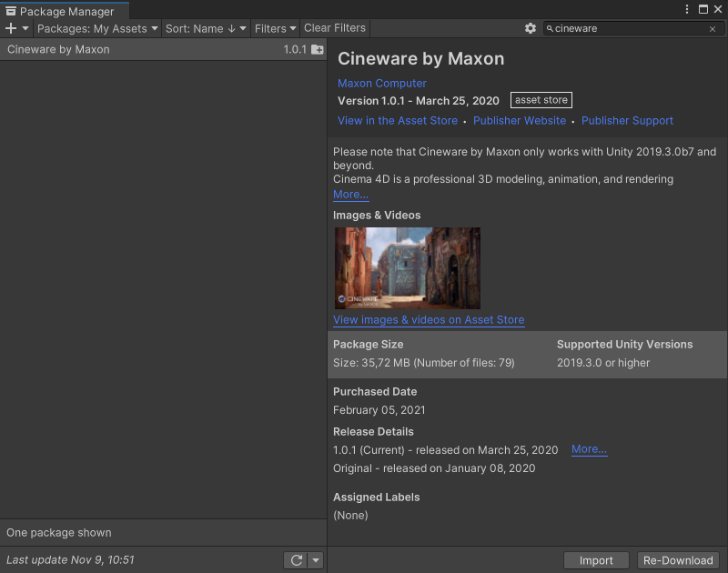Expand the Filters dropdown
728x573 pixels.
coord(276,28)
